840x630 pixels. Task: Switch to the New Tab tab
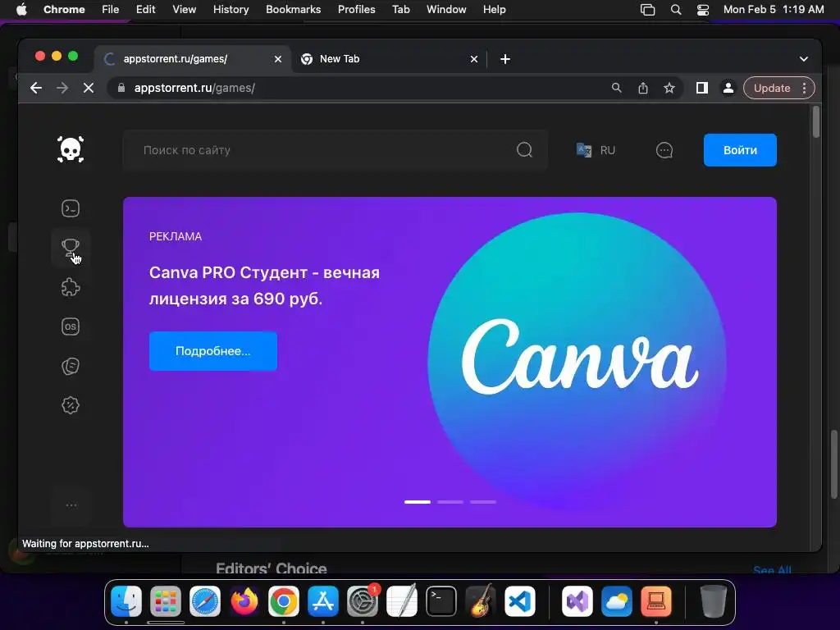(x=390, y=59)
